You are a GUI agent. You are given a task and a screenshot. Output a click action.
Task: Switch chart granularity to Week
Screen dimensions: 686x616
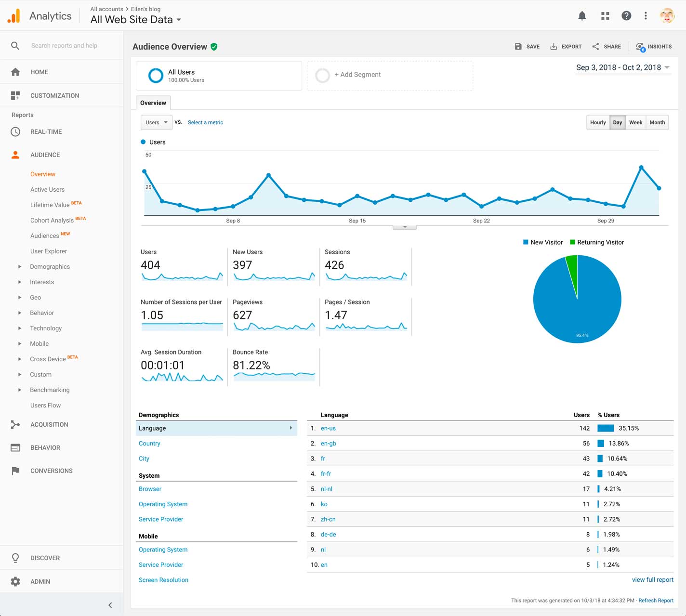[x=635, y=122]
